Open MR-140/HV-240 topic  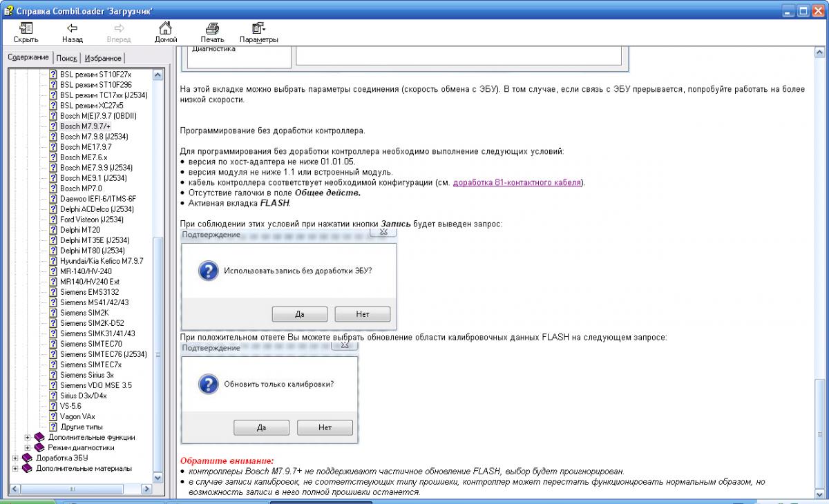pos(86,271)
